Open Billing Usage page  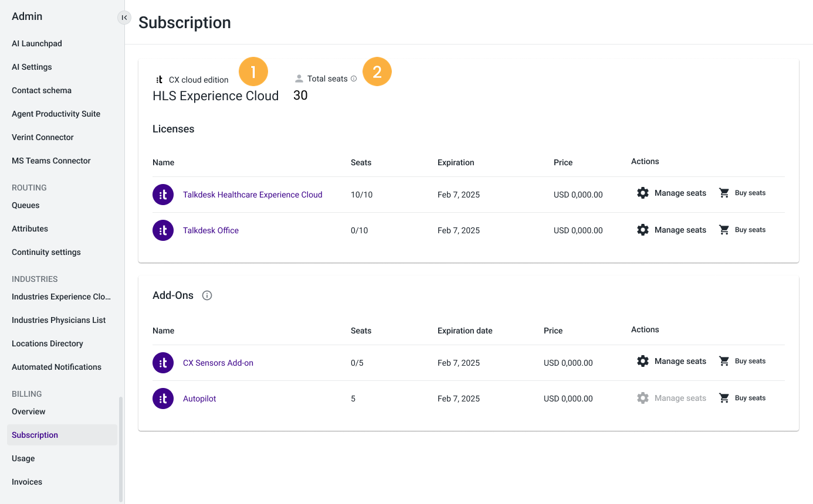click(23, 458)
